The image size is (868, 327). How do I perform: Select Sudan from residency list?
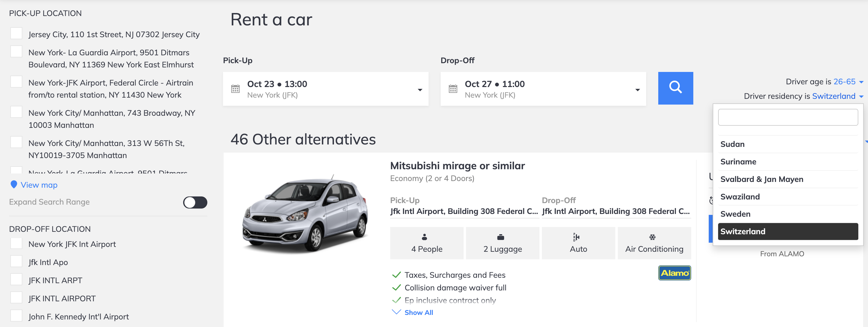click(788, 144)
